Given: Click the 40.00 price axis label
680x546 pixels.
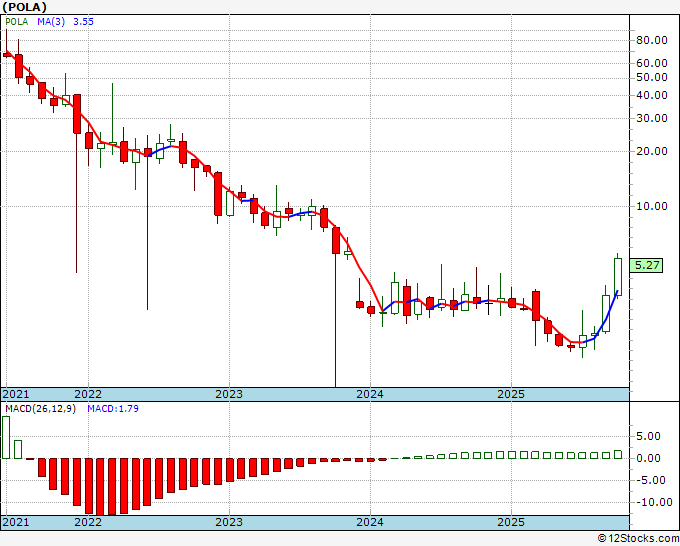Looking at the screenshot, I should (x=652, y=95).
